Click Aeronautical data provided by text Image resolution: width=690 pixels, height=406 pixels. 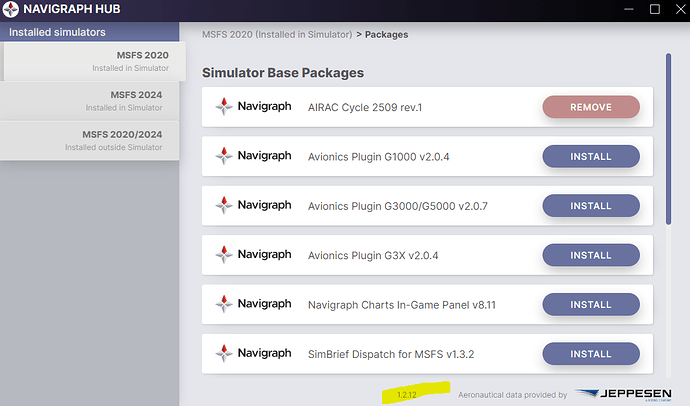coord(513,395)
